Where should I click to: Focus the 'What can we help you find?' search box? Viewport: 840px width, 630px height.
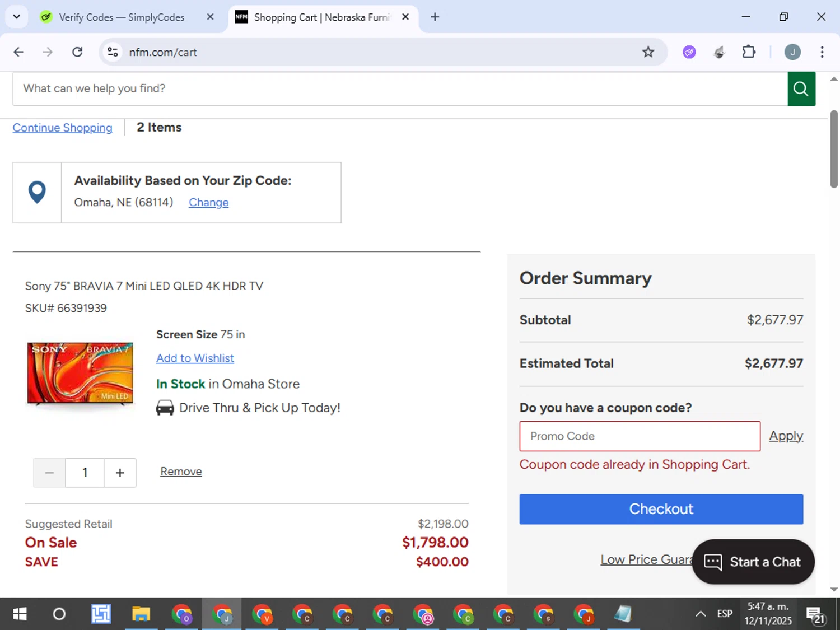[x=400, y=88]
